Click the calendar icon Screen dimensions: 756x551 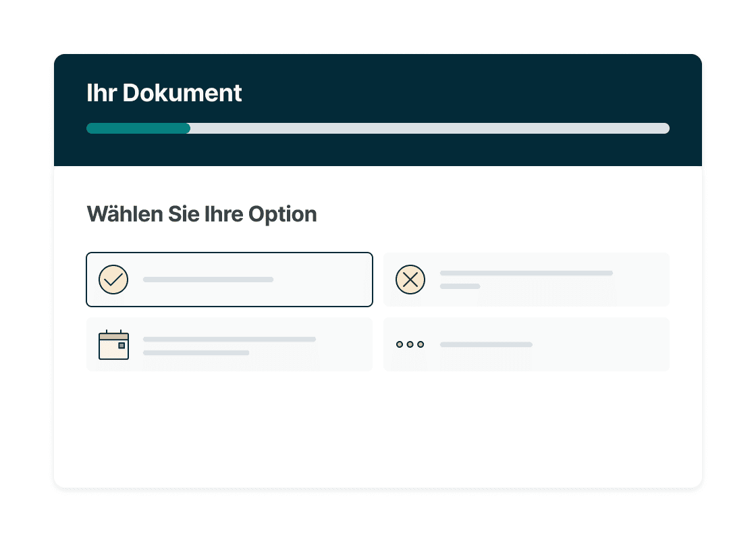click(x=114, y=344)
